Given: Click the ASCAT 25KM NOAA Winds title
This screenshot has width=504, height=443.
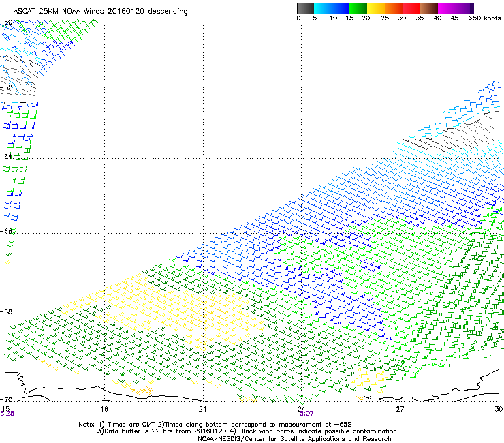Looking at the screenshot, I should (x=100, y=11).
